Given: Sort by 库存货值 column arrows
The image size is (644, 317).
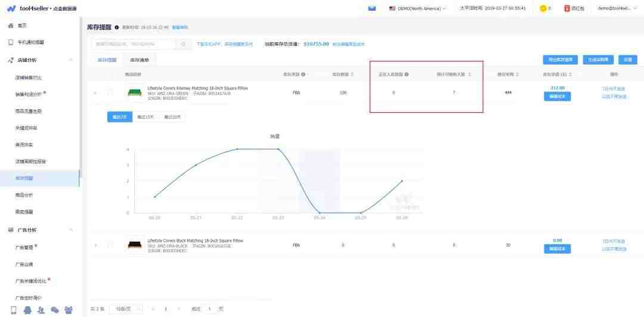Looking at the screenshot, I should pyautogui.click(x=570, y=75).
